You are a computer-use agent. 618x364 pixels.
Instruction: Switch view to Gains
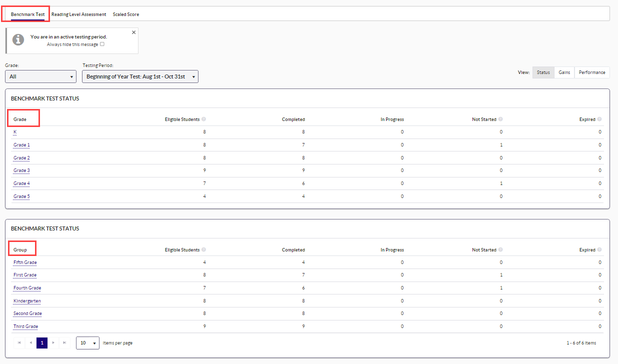point(564,72)
